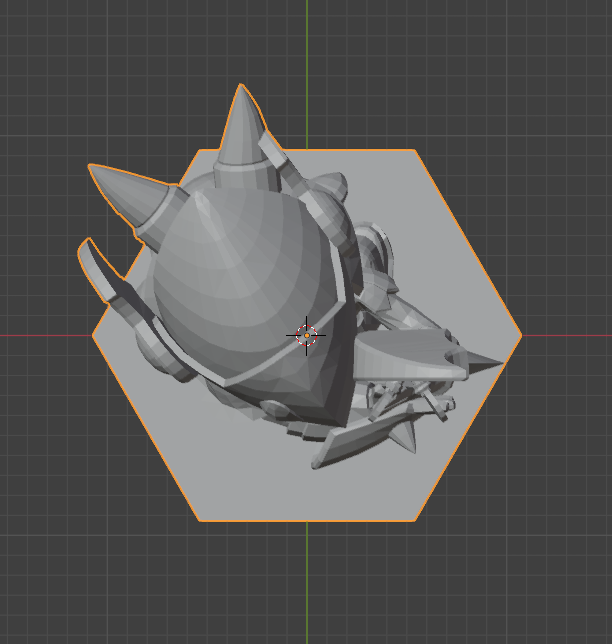This screenshot has width=612, height=644.
Task: Select the 3D cursor at the world origin
Action: [x=306, y=336]
